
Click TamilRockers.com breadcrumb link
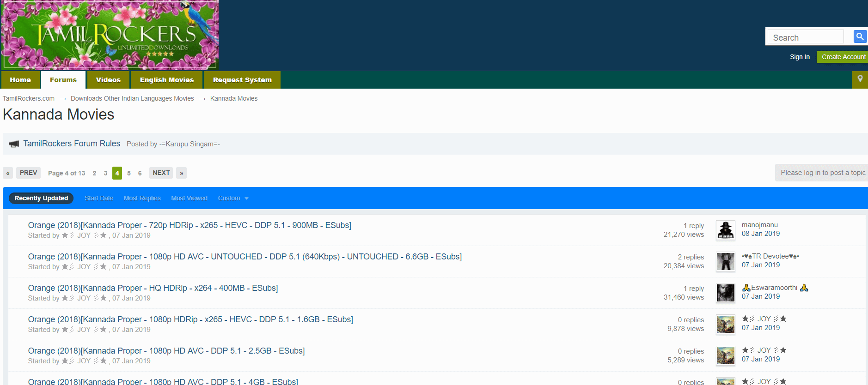(29, 98)
